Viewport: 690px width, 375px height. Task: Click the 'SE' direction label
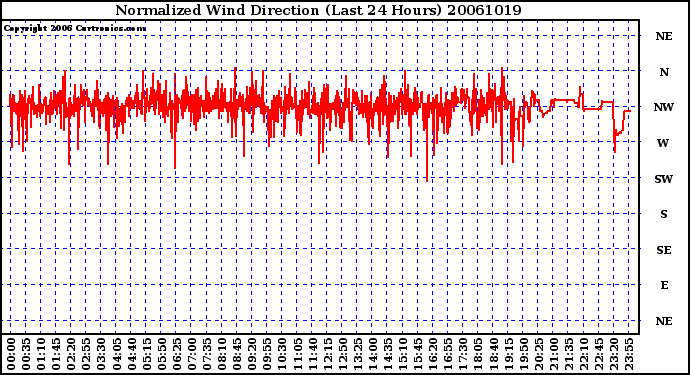(664, 250)
